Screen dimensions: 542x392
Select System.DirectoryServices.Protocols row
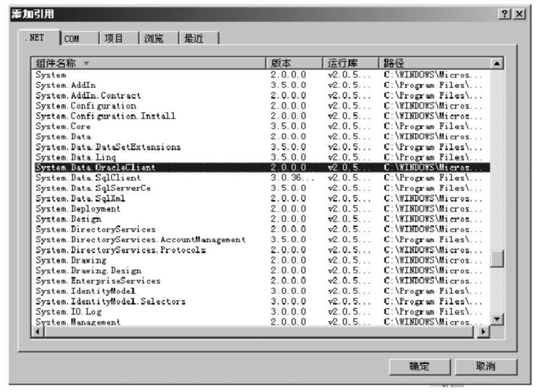coord(262,250)
